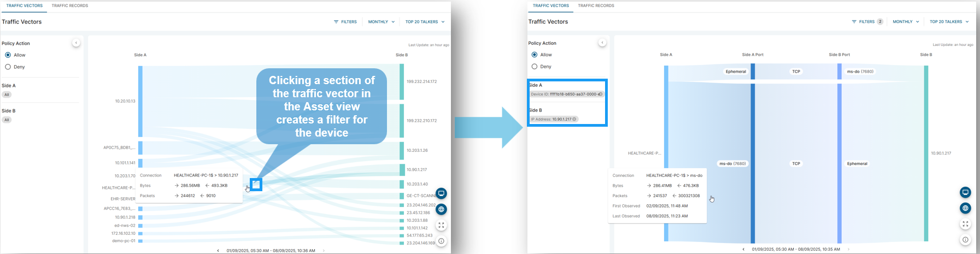
Task: Go to the previous time range in the right chart
Action: click(x=743, y=249)
